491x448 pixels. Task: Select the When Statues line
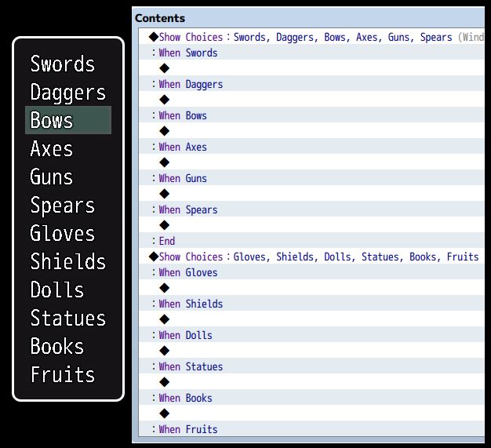[x=311, y=366]
